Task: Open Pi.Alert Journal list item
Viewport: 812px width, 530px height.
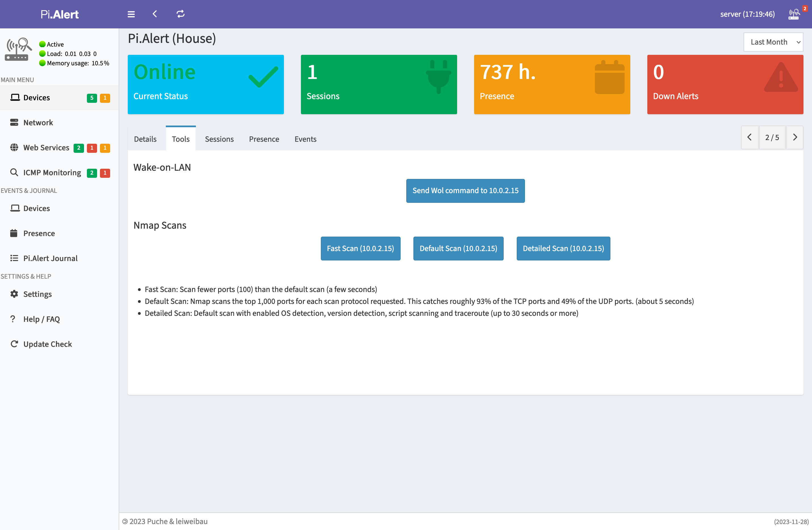Action: click(50, 258)
